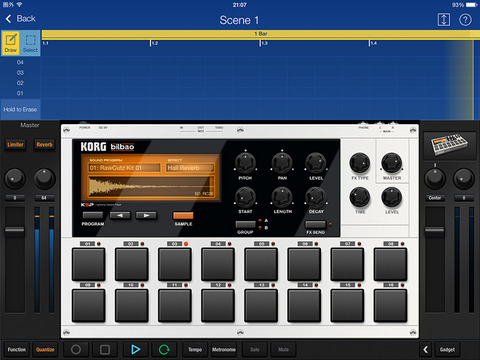Click the DECAY knob
480x360 pixels.
(316, 197)
